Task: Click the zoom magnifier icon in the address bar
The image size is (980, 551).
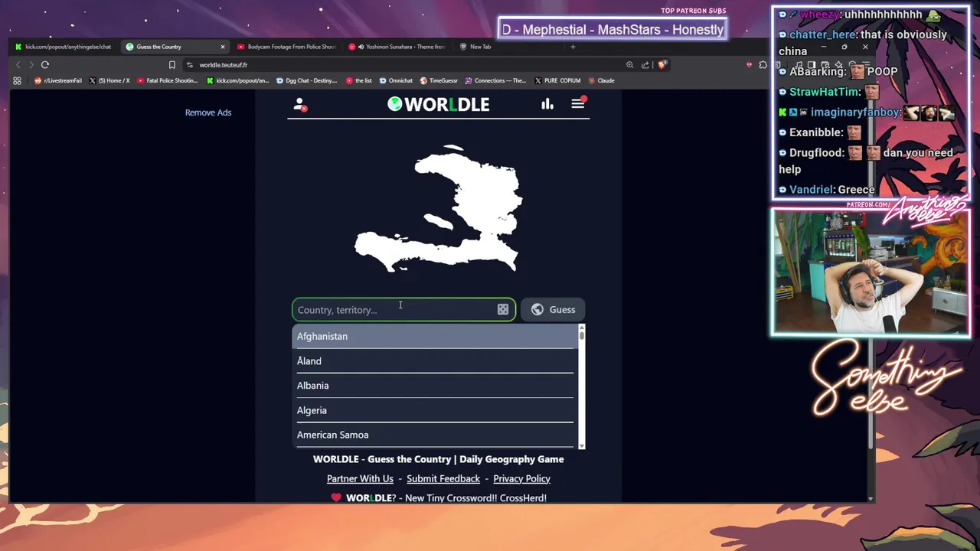Action: (x=630, y=65)
